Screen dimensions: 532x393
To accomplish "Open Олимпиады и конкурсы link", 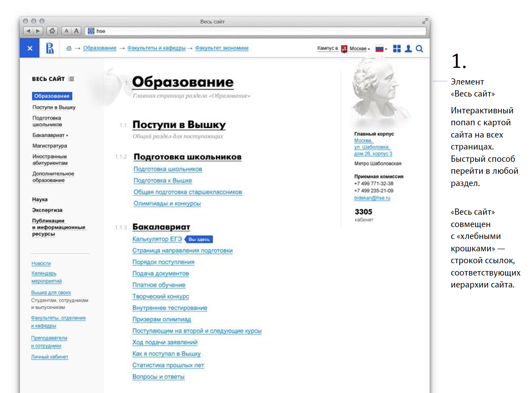I will (167, 204).
